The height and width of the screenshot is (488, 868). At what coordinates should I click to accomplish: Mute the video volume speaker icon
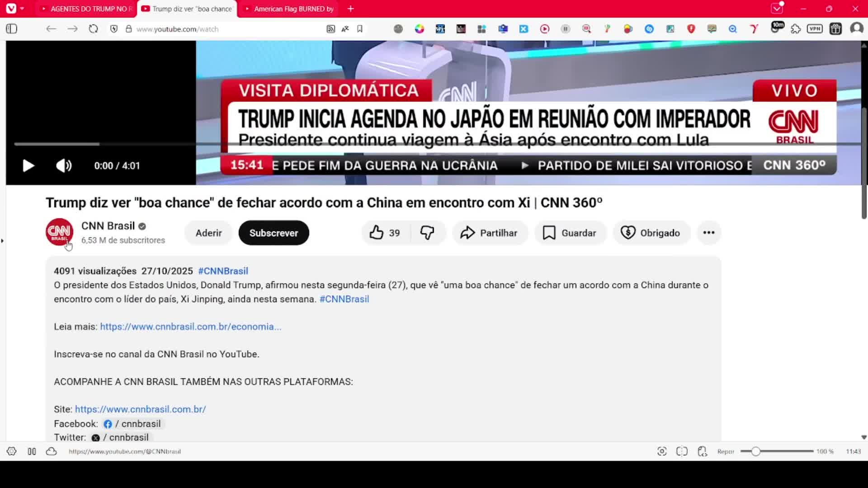pyautogui.click(x=64, y=166)
